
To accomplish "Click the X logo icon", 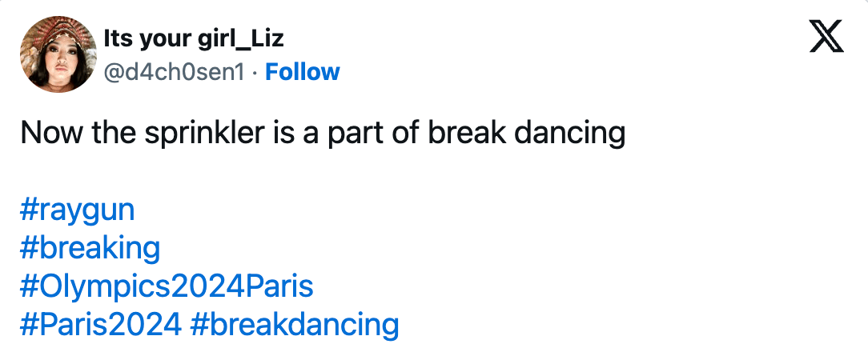I will (826, 37).
